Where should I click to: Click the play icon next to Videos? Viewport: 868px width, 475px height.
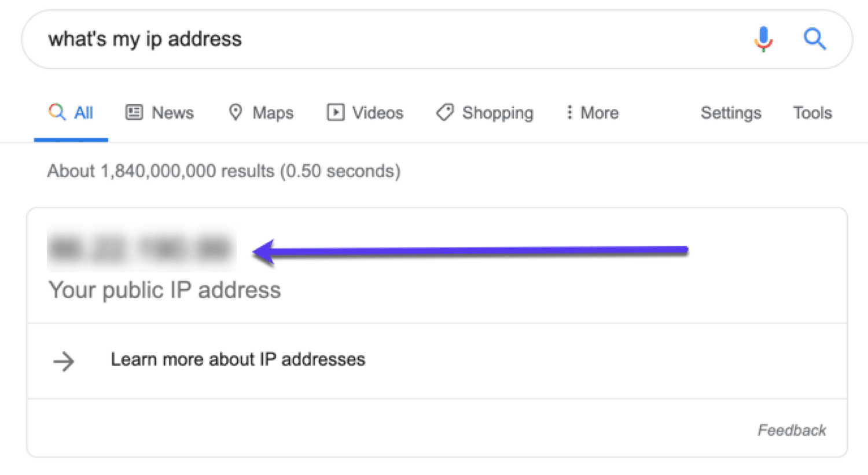point(334,113)
